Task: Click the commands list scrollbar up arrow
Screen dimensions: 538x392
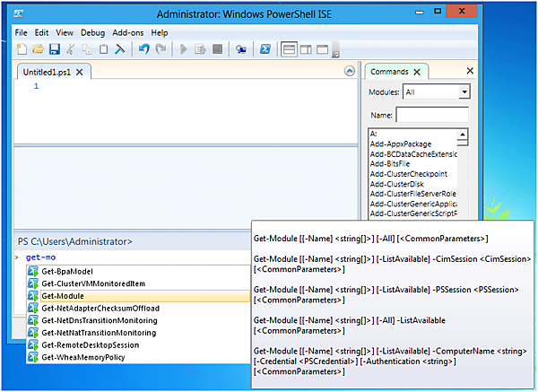Action: click(463, 135)
